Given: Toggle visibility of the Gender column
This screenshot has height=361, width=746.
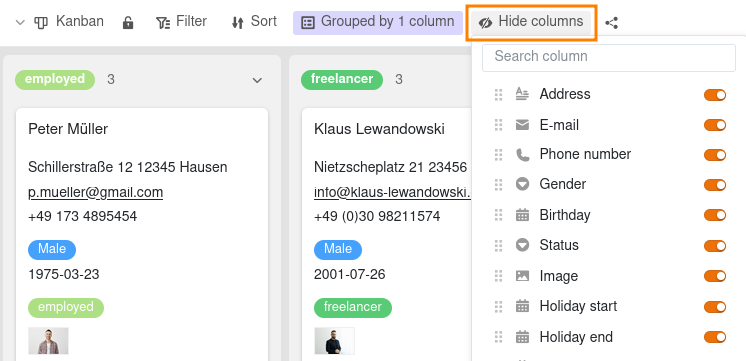Looking at the screenshot, I should (x=715, y=185).
